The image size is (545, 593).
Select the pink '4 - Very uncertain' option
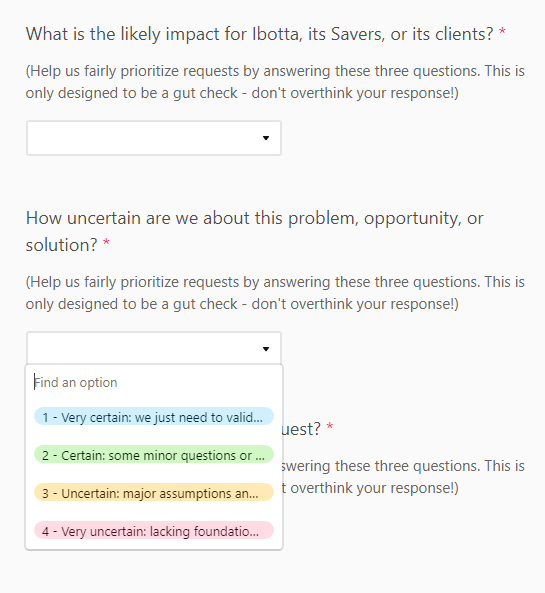tap(154, 531)
